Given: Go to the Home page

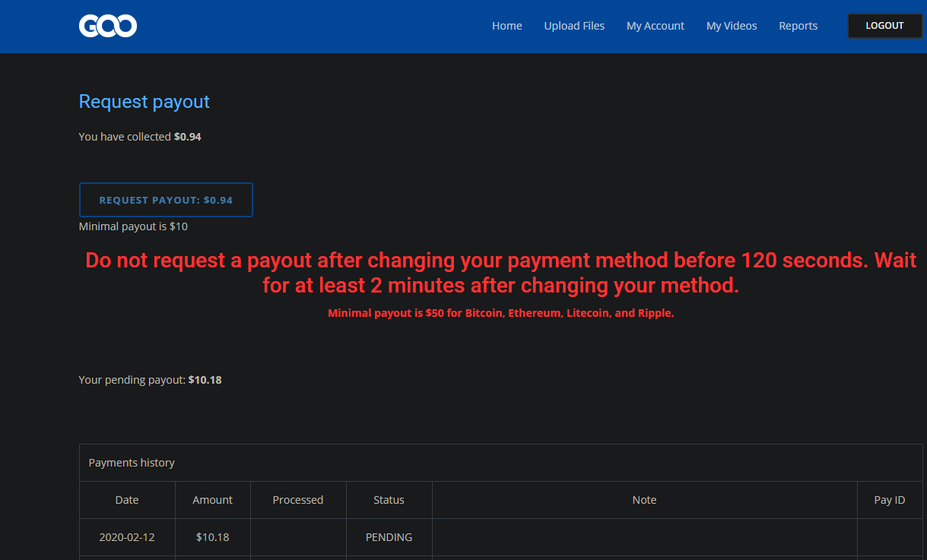Looking at the screenshot, I should point(506,26).
